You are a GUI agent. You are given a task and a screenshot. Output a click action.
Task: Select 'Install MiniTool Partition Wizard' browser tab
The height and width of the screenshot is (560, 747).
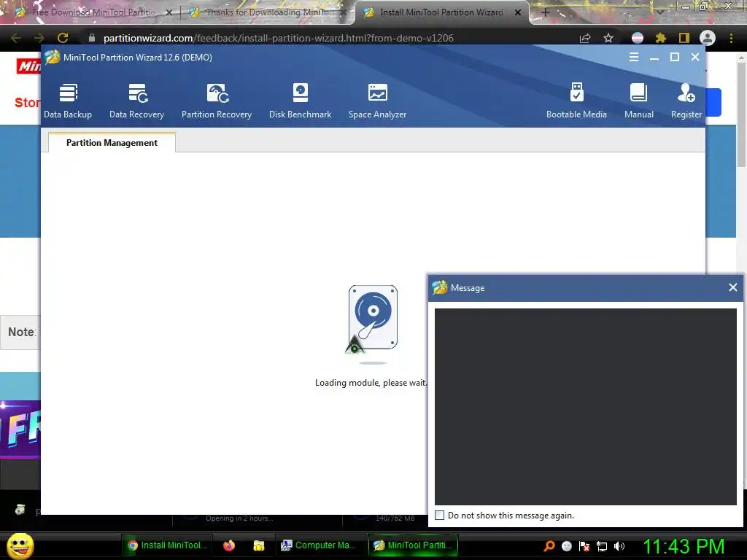coord(441,12)
